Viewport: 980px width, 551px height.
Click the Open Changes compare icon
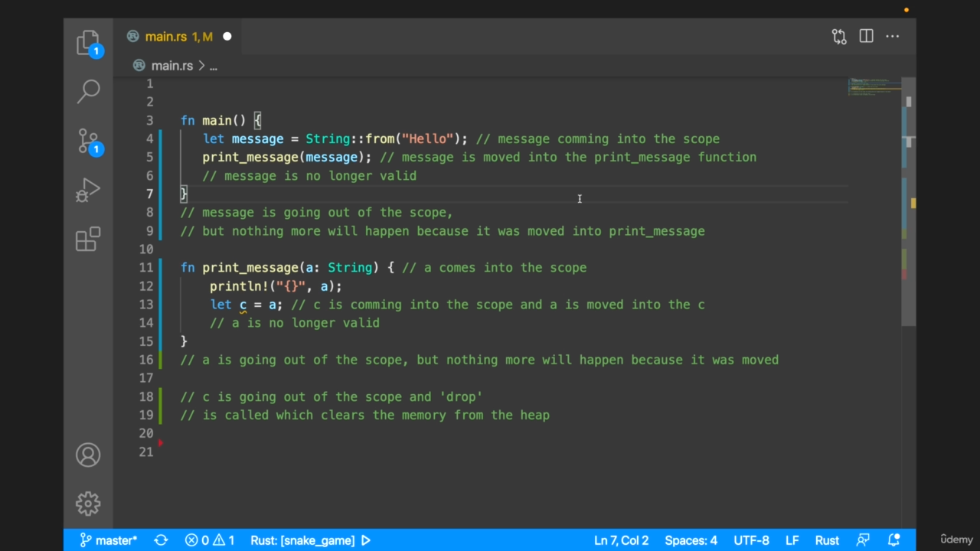click(x=839, y=37)
